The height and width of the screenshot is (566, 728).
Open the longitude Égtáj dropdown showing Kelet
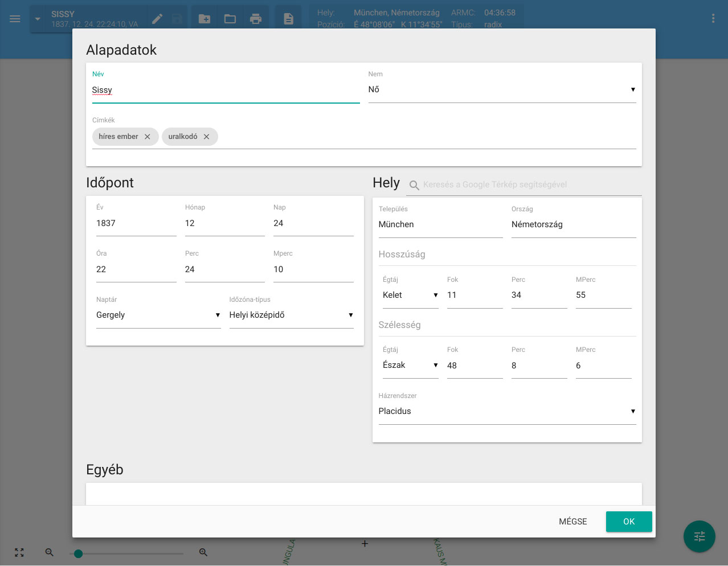point(410,295)
